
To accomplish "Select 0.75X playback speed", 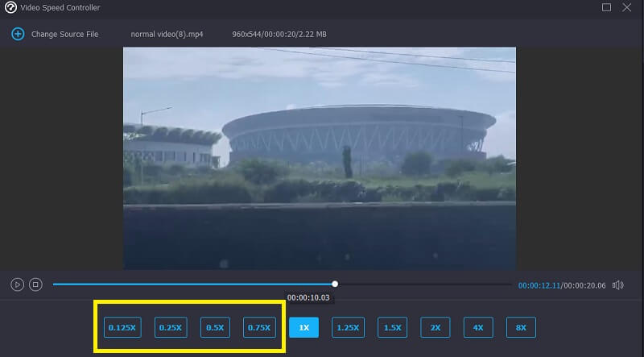I will pyautogui.click(x=259, y=327).
